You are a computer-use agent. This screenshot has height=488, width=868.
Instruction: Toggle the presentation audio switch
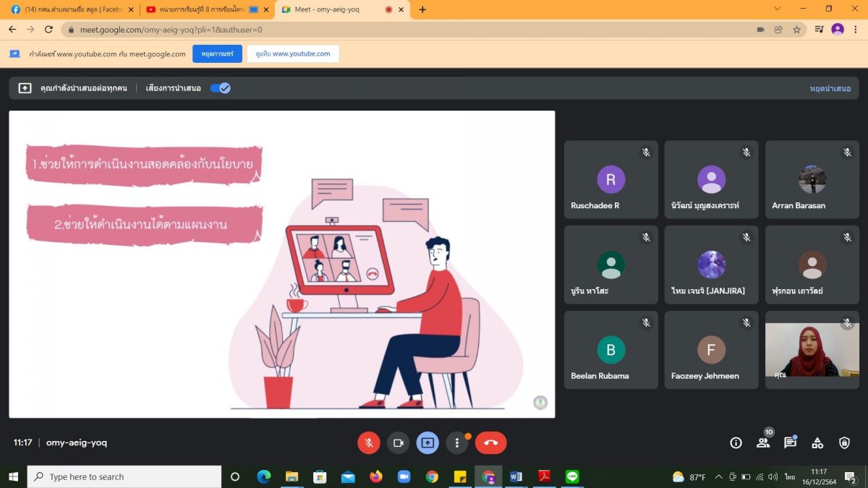click(220, 88)
